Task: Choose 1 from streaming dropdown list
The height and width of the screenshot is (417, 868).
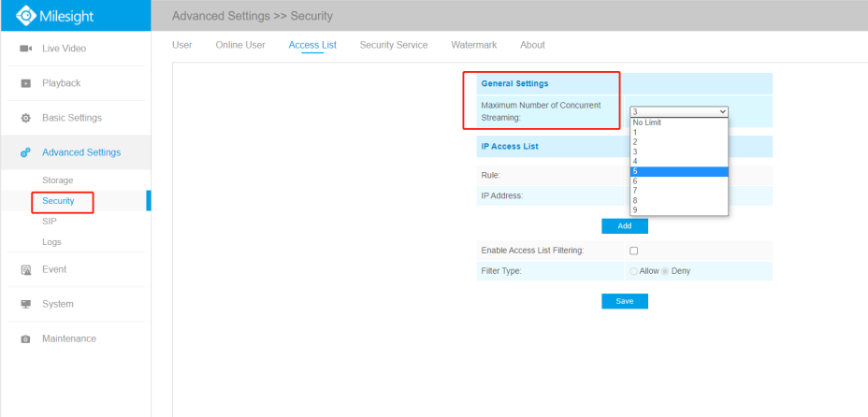Action: 679,133
